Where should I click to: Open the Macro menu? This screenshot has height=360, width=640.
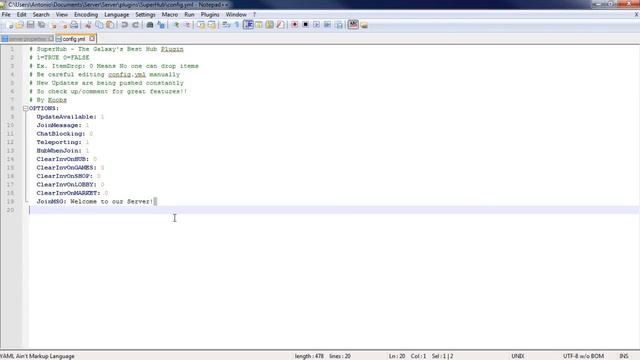(x=170, y=14)
